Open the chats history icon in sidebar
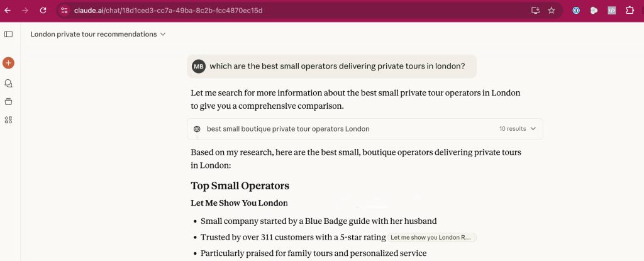The height and width of the screenshot is (261, 644). 8,83
